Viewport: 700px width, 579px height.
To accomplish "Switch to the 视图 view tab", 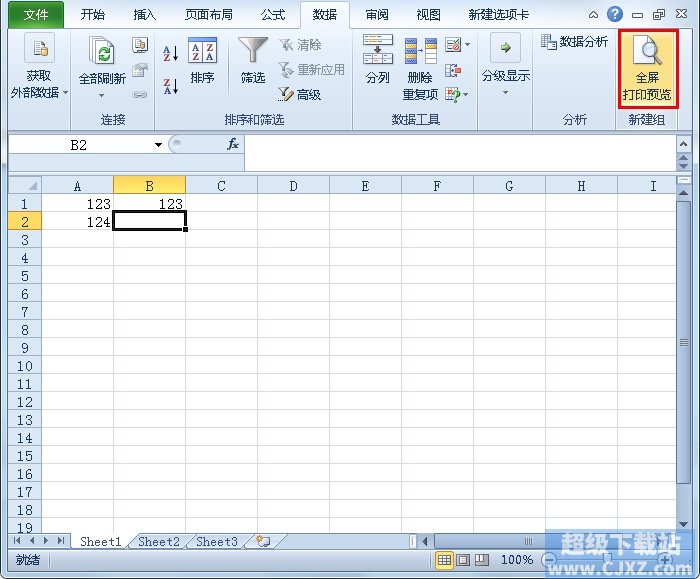I will (429, 15).
